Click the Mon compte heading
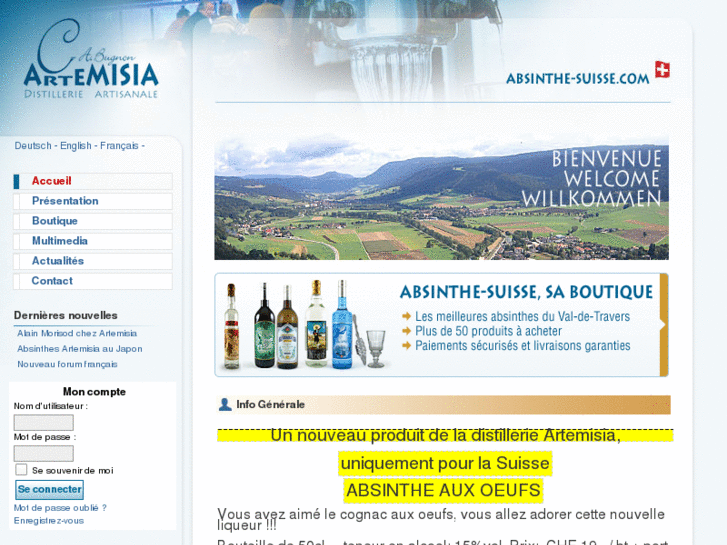 94,392
